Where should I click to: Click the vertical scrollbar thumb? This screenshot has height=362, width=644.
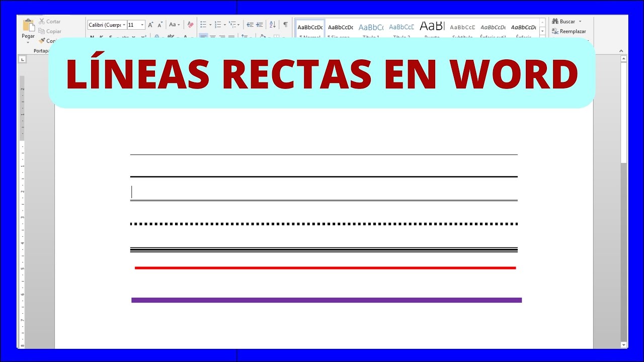point(624,112)
